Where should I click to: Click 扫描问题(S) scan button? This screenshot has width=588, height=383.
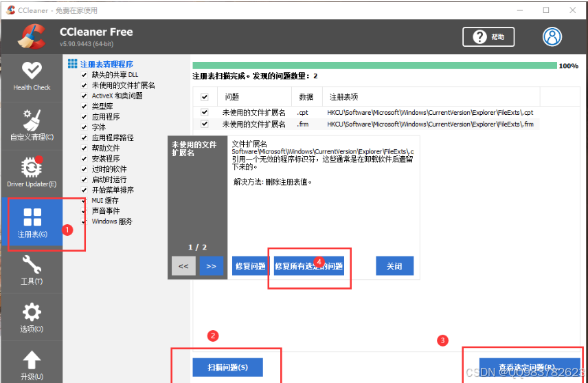coord(227,367)
